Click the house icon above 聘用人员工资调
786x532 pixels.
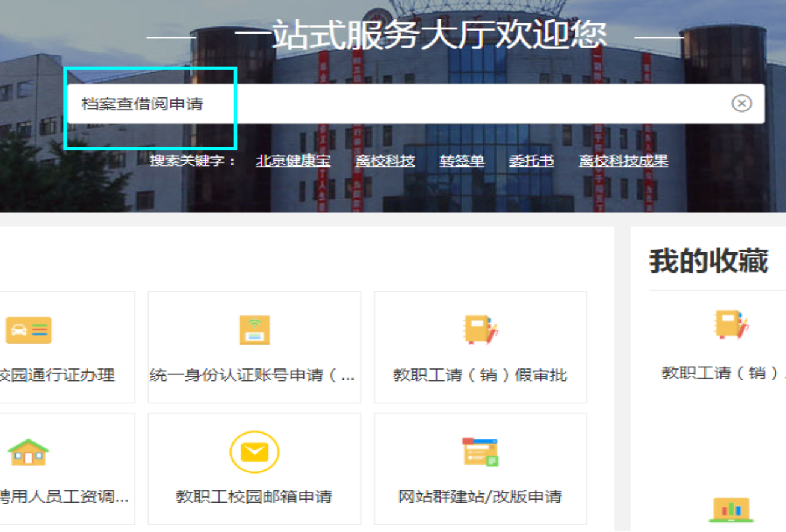[28, 452]
